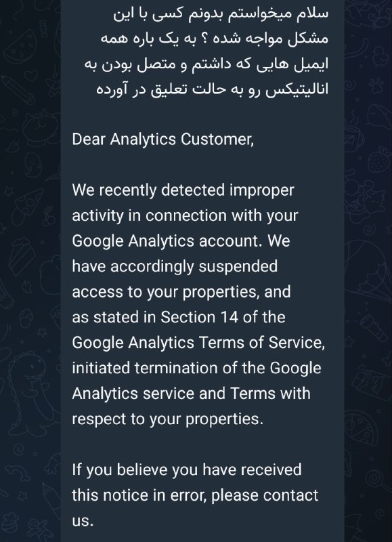Tap the final word 'us.' in message
This screenshot has height=542, width=392.
click(83, 521)
